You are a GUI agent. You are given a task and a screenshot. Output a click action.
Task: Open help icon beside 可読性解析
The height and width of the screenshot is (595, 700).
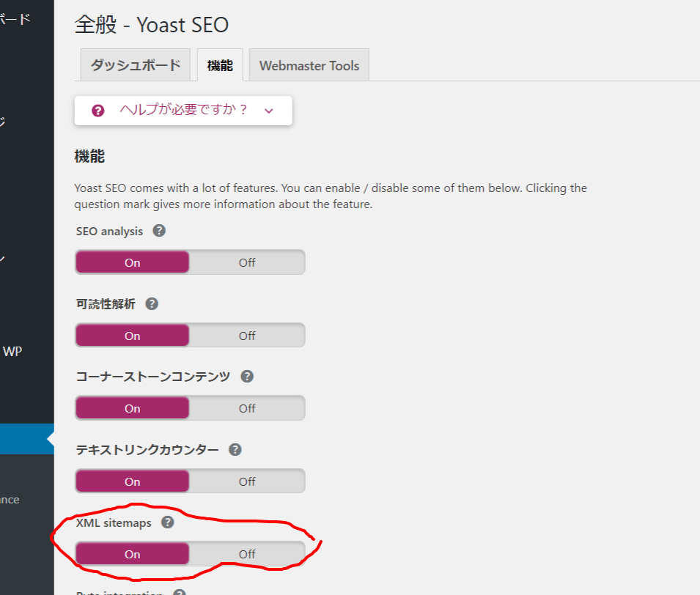(152, 304)
